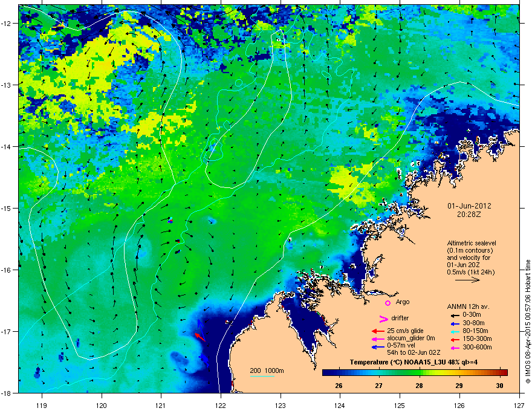Click the 121 longitude axis label
The width and height of the screenshot is (532, 411).
(161, 405)
